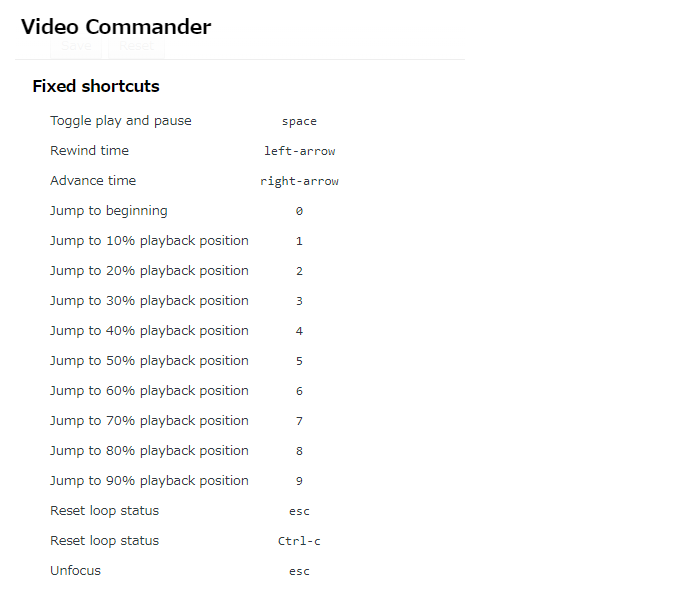
Task: Click the faded Save button
Action: [x=76, y=46]
